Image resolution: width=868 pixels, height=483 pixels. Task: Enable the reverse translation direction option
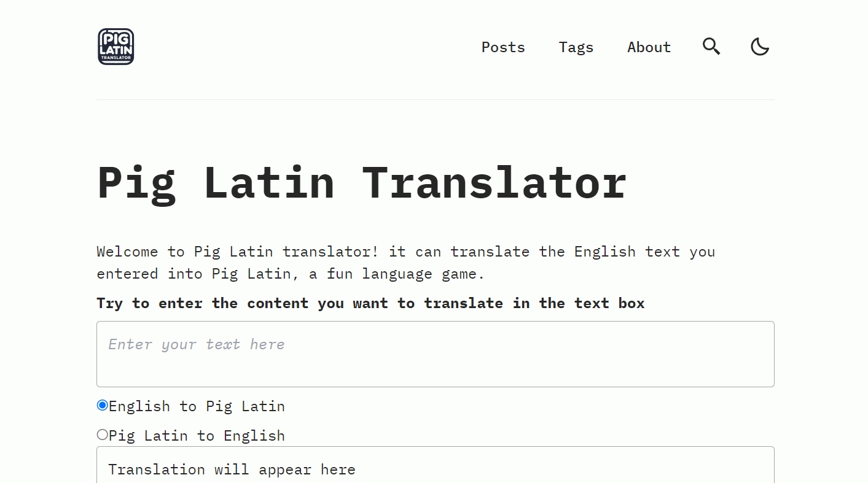point(102,434)
